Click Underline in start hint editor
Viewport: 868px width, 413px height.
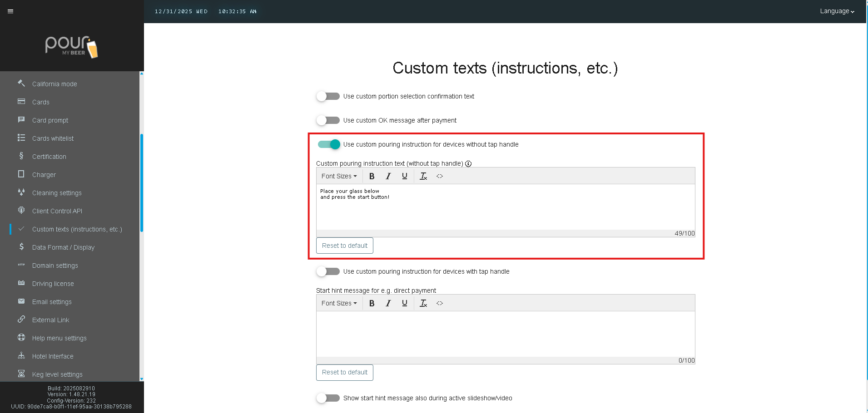(404, 303)
